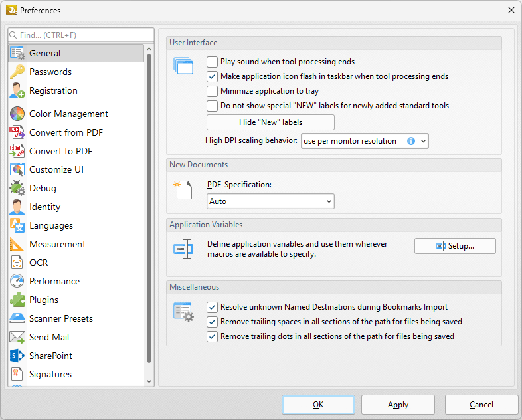
Task: Click the category list scroll up arrow
Action: pos(149,49)
